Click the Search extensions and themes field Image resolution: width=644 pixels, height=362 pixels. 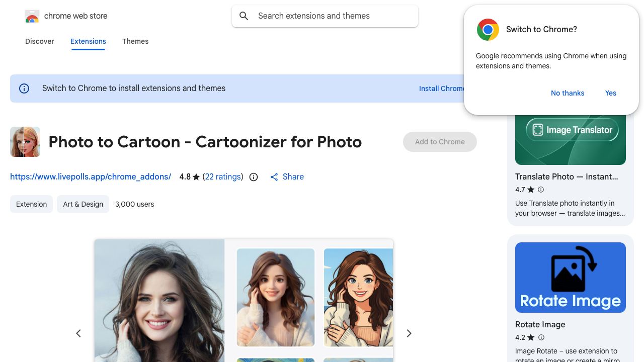(325, 16)
